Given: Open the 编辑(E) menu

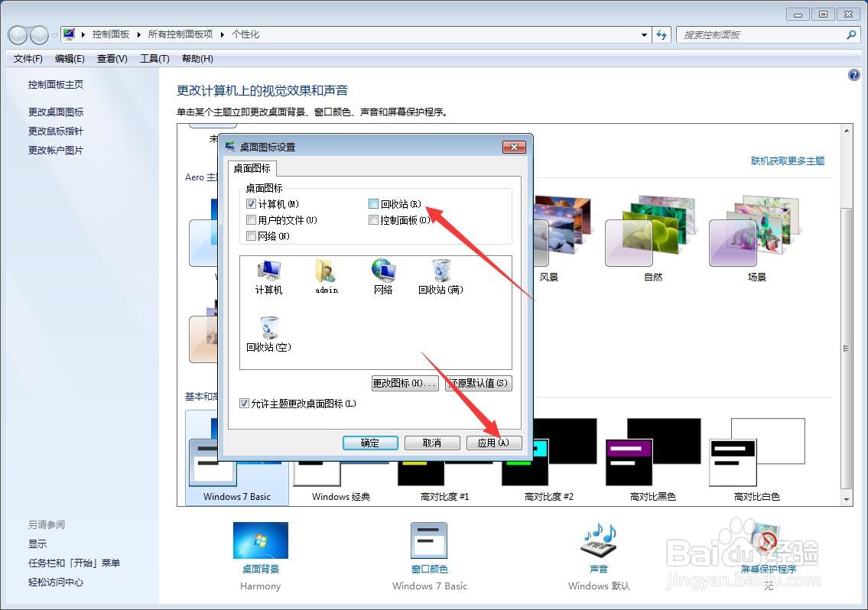Looking at the screenshot, I should click(70, 58).
